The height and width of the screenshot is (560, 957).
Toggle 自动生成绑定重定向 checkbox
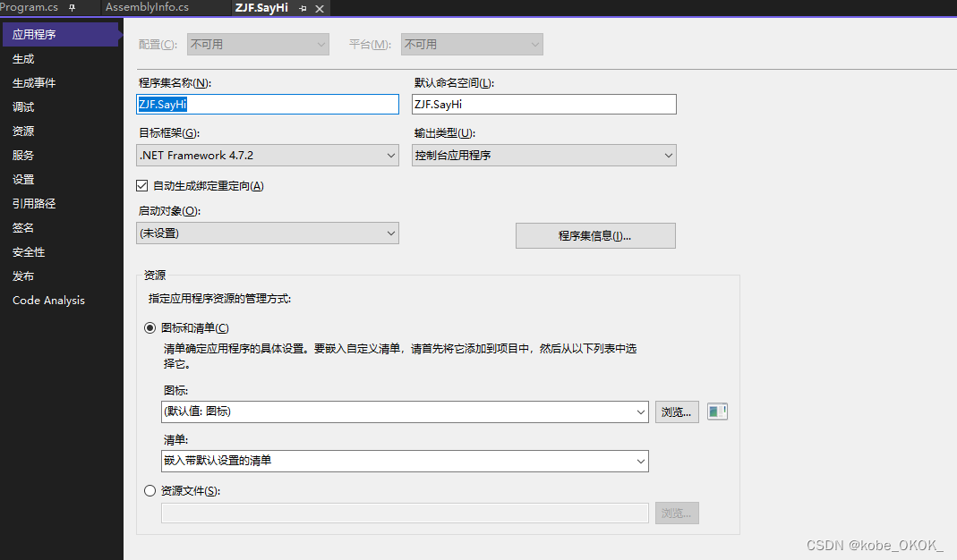coord(142,185)
